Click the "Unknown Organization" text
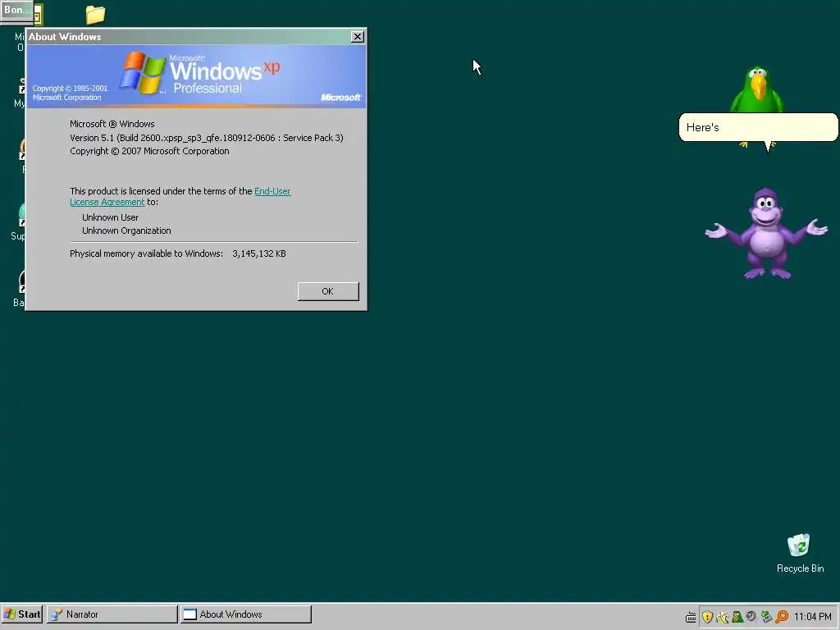 [126, 231]
